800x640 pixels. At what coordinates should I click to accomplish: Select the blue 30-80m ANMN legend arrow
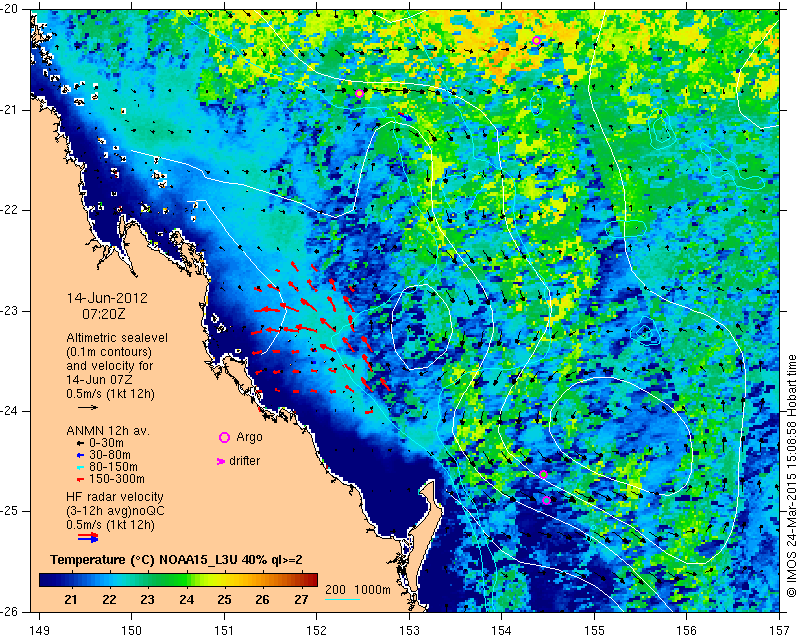(80, 455)
